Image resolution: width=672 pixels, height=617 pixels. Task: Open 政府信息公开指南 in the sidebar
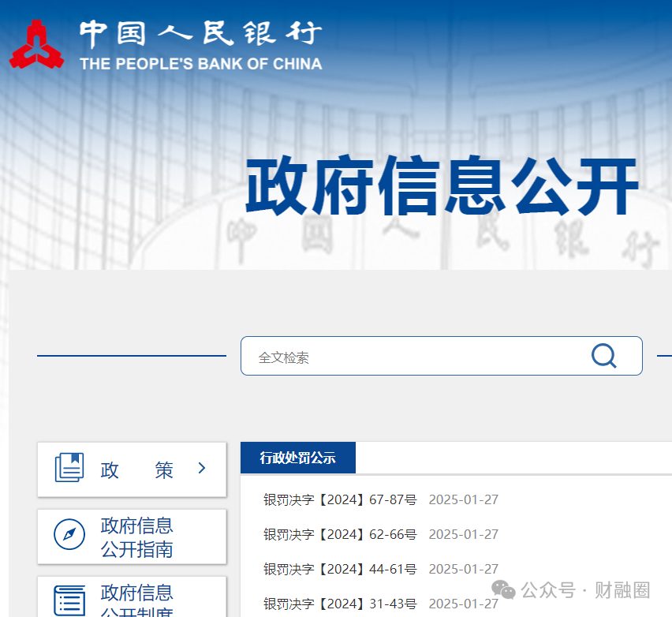pos(132,537)
